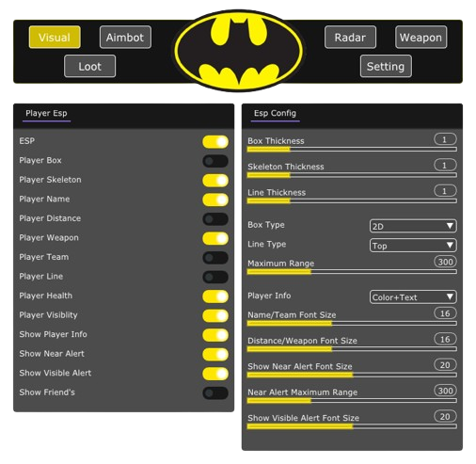Adjust Distance/Weapon Font Size slider
The width and height of the screenshot is (476, 464).
click(x=352, y=349)
